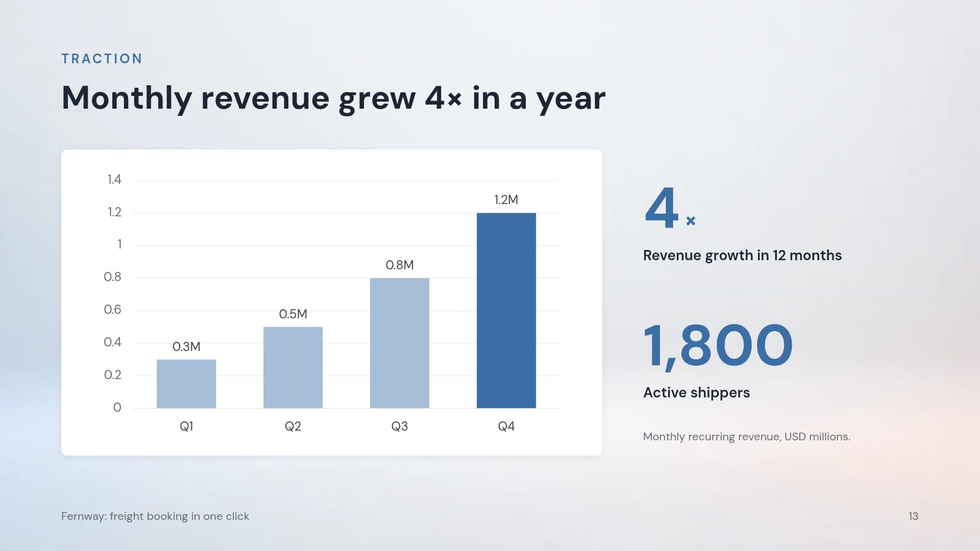
Task: Click the slide number 13
Action: click(913, 516)
